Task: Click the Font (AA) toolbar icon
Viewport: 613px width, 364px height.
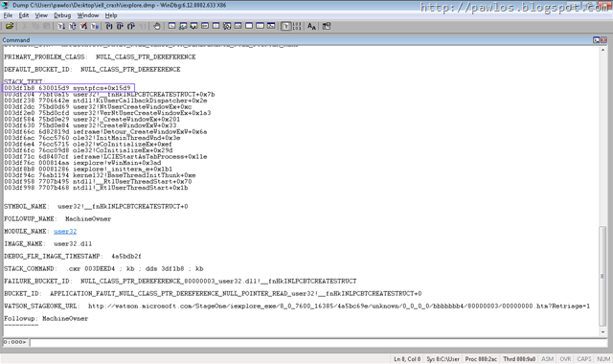Action: click(311, 26)
